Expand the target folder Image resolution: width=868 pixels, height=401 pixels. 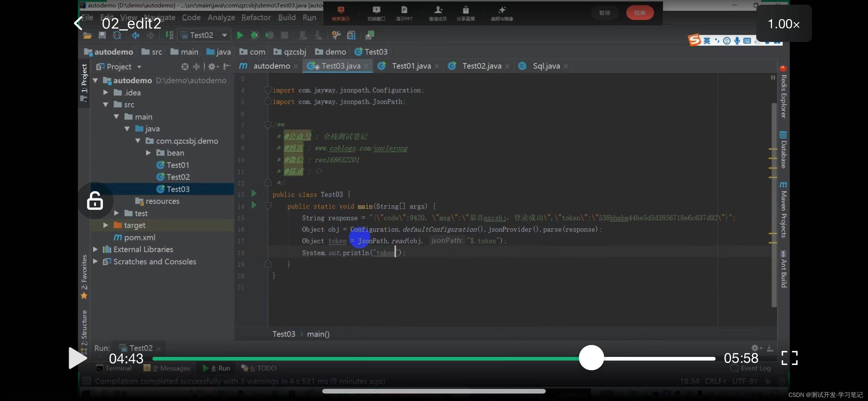click(x=106, y=225)
